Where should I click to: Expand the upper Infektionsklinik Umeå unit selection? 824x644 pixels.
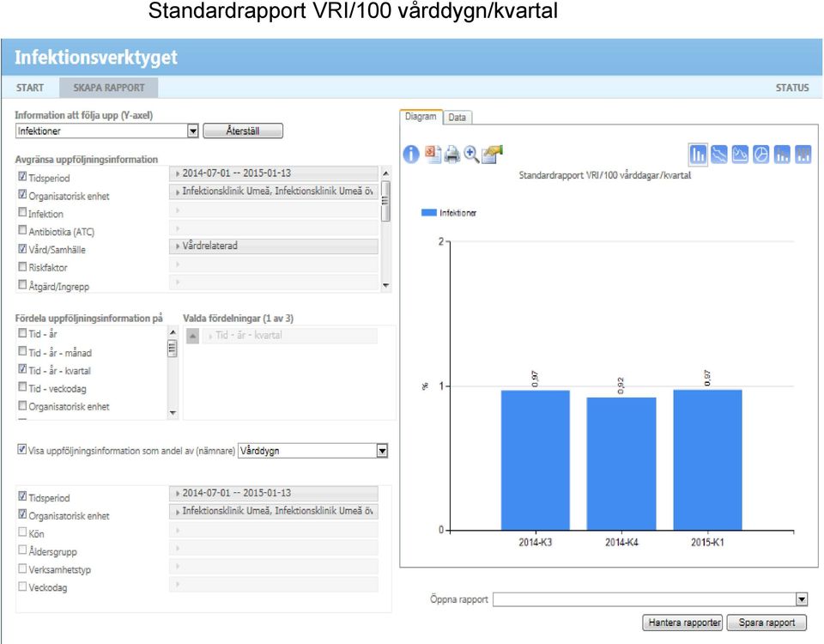(x=273, y=191)
